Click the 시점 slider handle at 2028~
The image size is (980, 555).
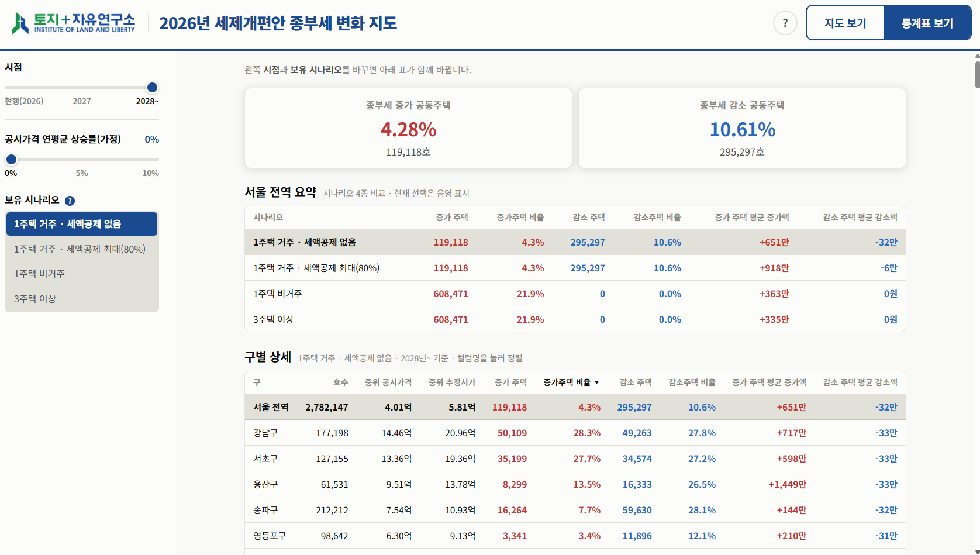pyautogui.click(x=152, y=88)
